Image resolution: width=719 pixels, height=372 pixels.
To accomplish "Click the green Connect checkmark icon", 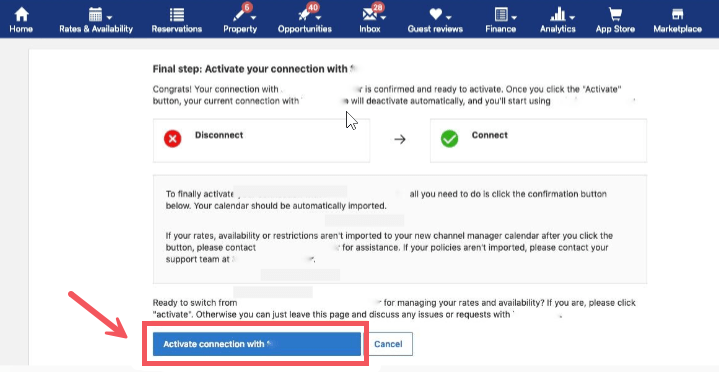I will [449, 139].
